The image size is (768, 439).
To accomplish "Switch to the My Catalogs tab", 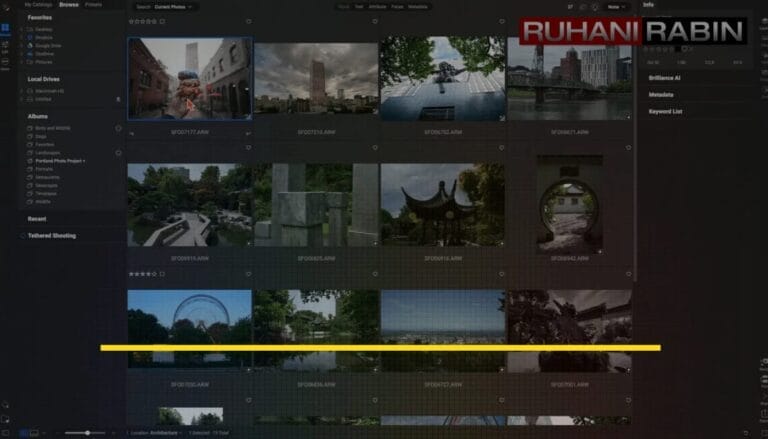I will coord(38,5).
